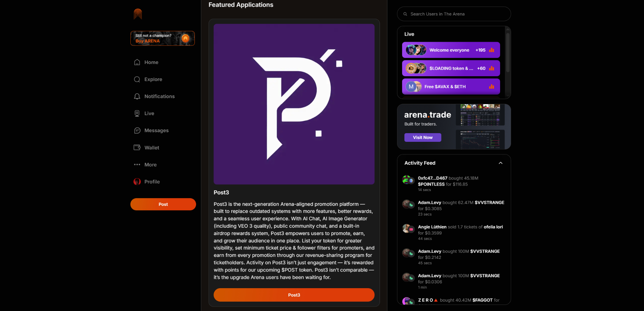Click the Live microphone icon

click(x=137, y=114)
